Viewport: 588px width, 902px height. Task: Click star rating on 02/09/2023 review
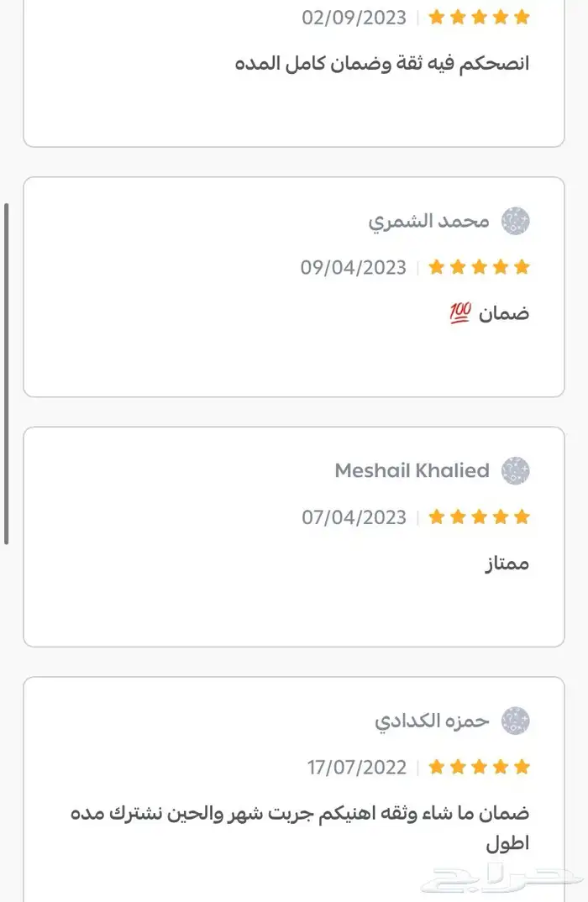(x=479, y=18)
